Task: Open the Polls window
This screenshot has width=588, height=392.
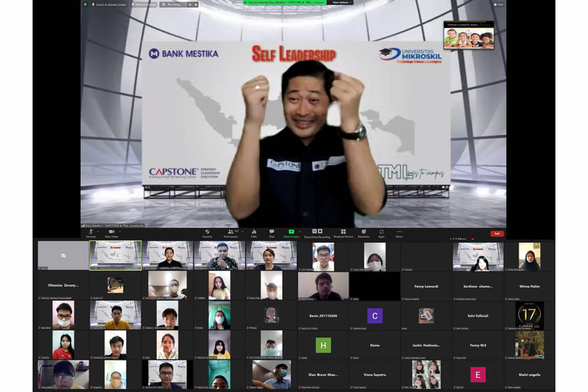Action: click(x=254, y=234)
